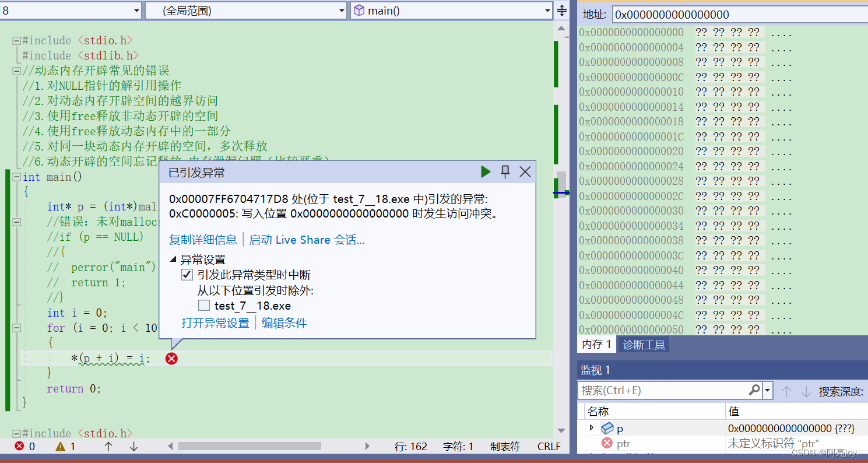868x463 pixels.
Task: Click the cube icon in the main() function dropdown
Action: 359,10
